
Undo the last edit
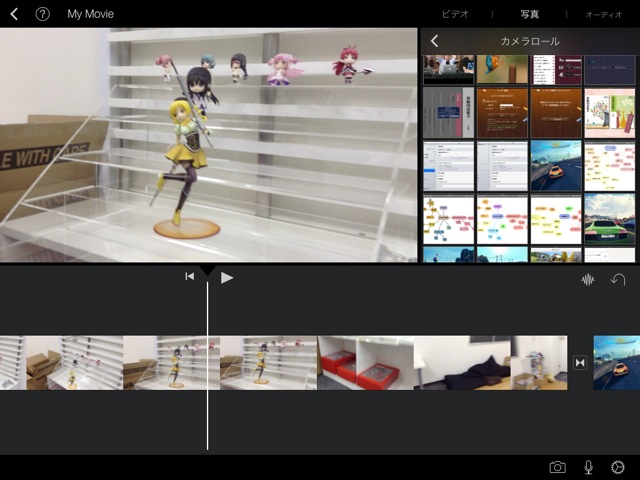618,280
